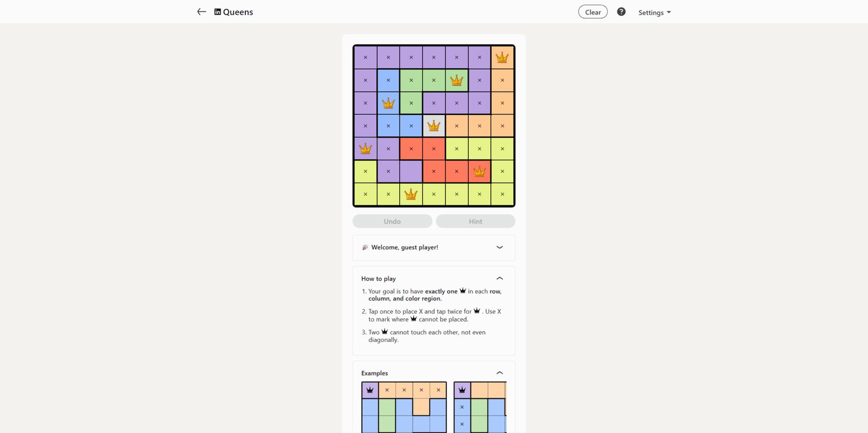Collapse the How to play section

(500, 279)
